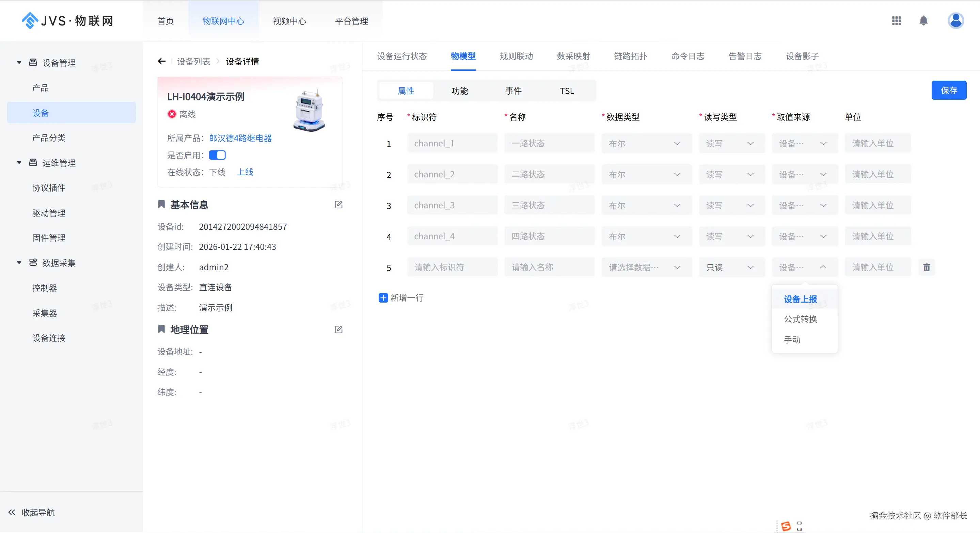980x533 pixels.
Task: Toggle the device enabled switch
Action: (x=217, y=155)
